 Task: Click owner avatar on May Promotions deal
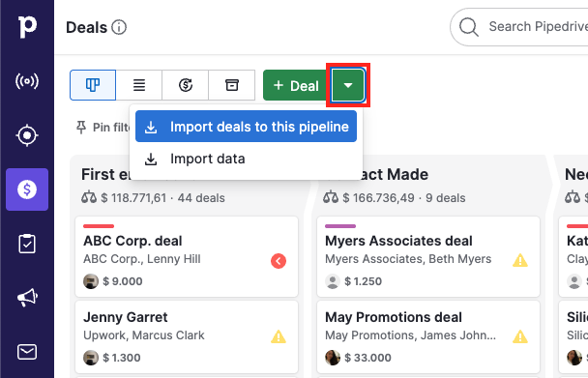coord(333,358)
